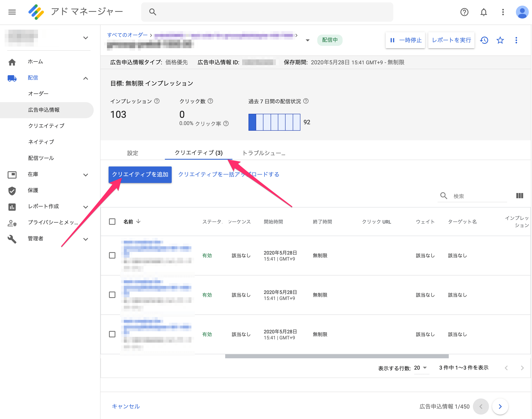Open the トラブルシュー... tab
The image size is (532, 419).
263,153
